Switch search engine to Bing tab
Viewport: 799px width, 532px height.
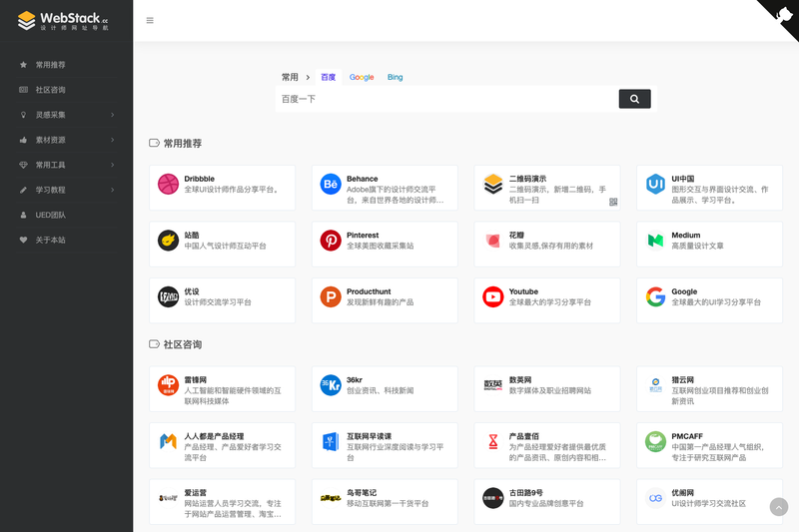coord(395,77)
